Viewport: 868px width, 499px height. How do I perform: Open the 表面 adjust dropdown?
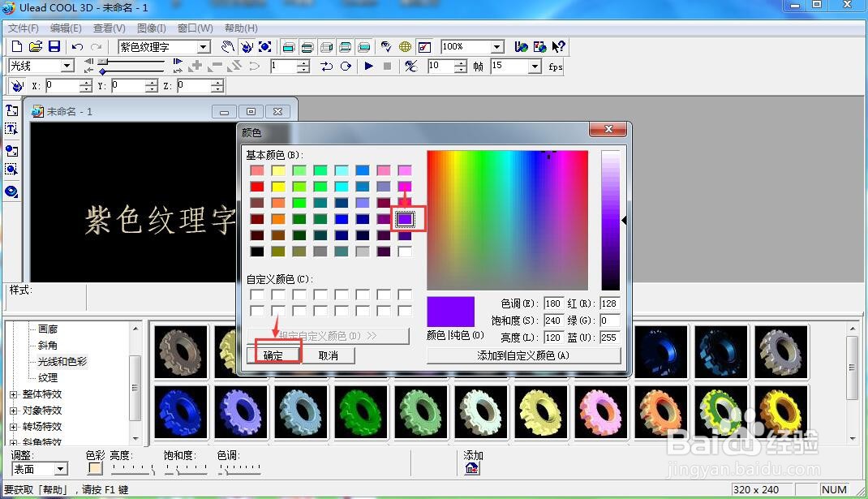click(x=60, y=469)
